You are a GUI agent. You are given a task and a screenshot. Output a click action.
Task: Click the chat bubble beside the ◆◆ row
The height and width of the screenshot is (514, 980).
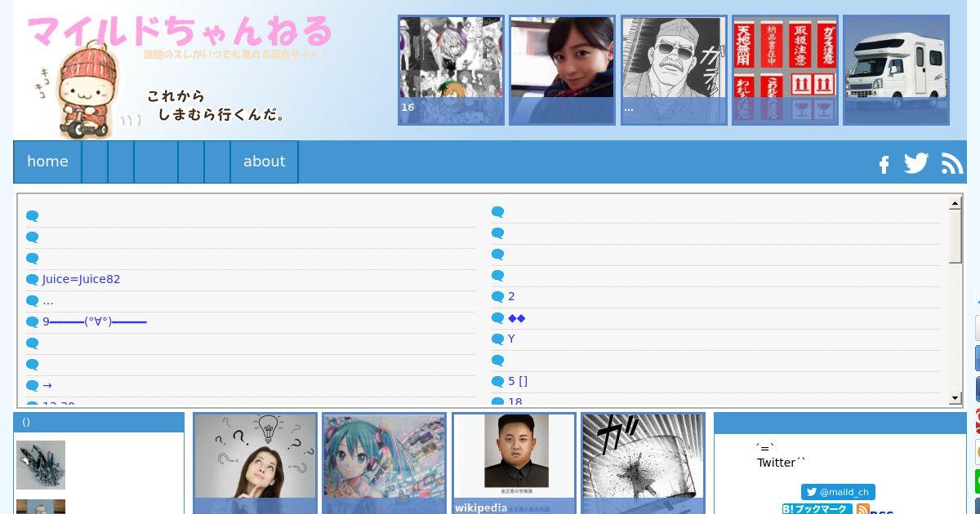point(498,318)
